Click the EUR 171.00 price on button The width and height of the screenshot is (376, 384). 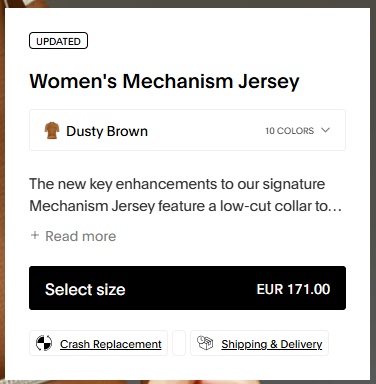293,289
